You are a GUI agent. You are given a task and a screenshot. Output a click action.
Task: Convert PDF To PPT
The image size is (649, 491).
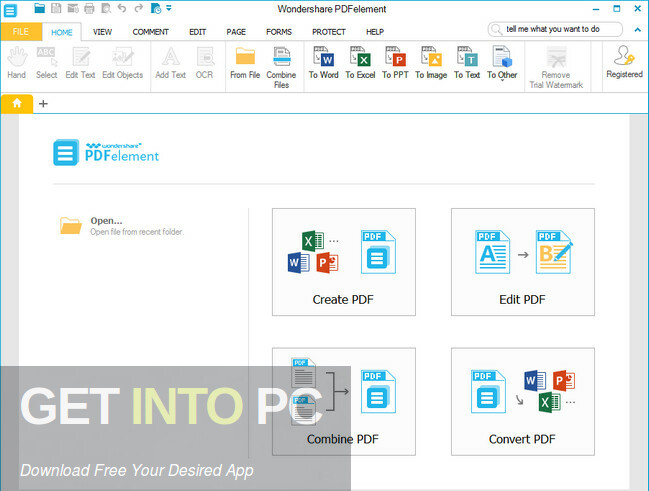pos(395,63)
